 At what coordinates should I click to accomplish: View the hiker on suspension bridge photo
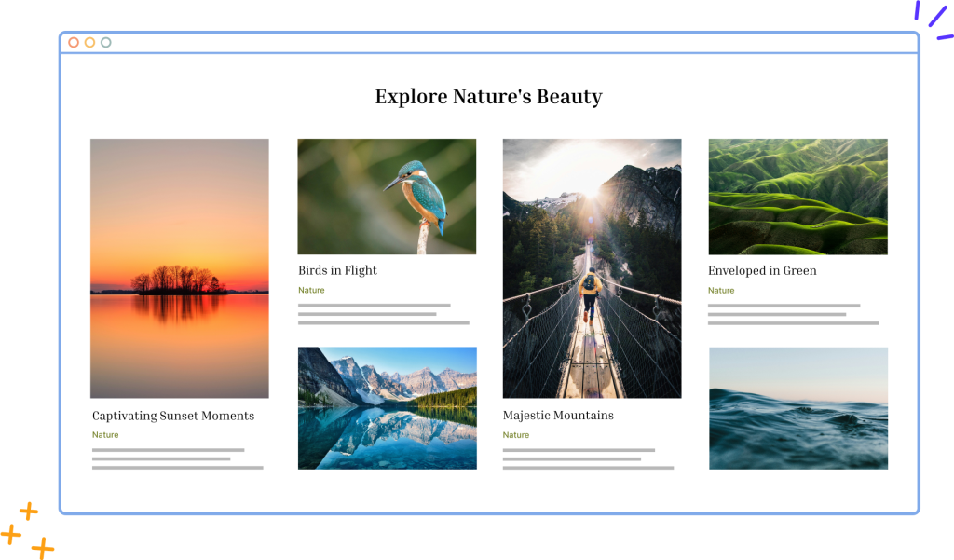[592, 268]
